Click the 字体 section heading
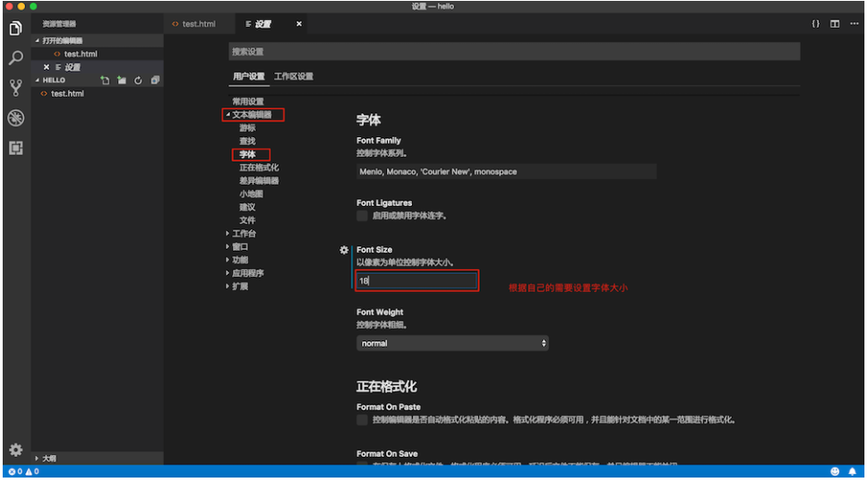This screenshot has height=482, width=868. pos(369,120)
